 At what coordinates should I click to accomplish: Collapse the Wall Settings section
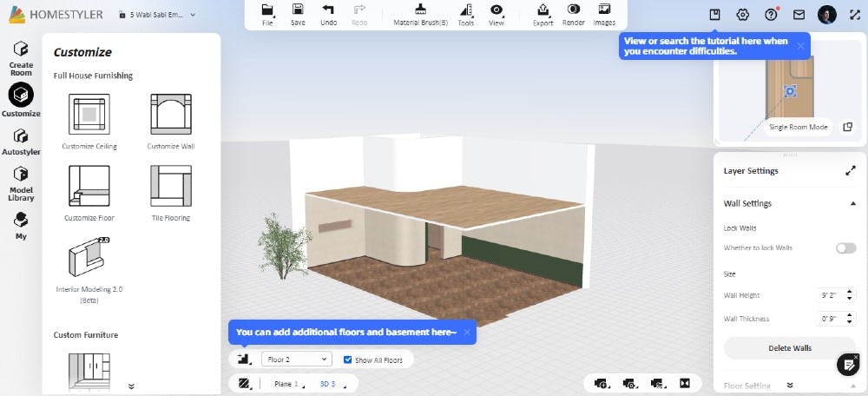click(x=852, y=203)
